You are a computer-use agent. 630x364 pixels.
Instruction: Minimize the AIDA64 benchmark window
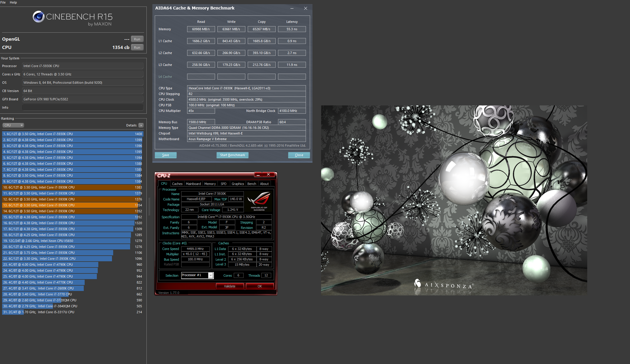[x=292, y=8]
